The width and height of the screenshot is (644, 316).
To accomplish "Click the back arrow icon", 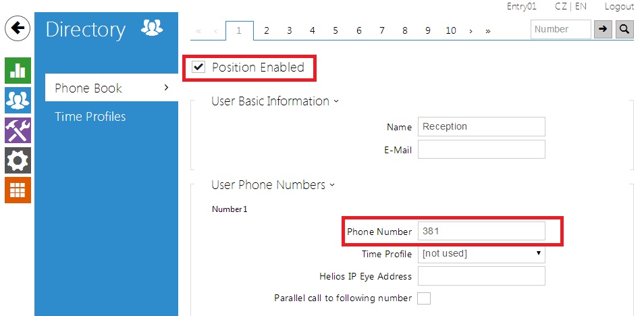I will [x=18, y=28].
